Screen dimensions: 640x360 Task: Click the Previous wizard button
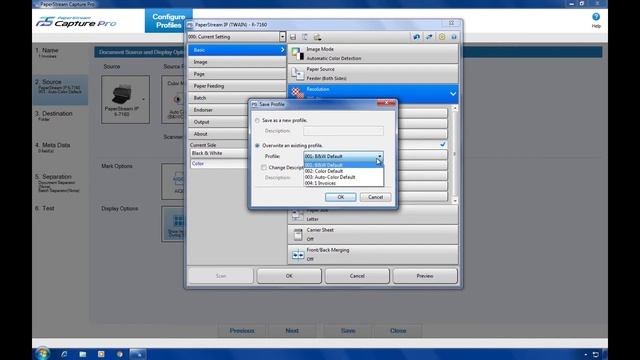(x=242, y=331)
